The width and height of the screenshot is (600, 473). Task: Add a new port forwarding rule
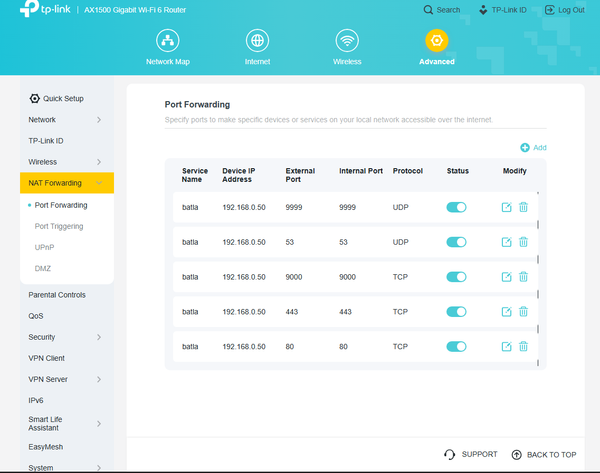(x=533, y=147)
